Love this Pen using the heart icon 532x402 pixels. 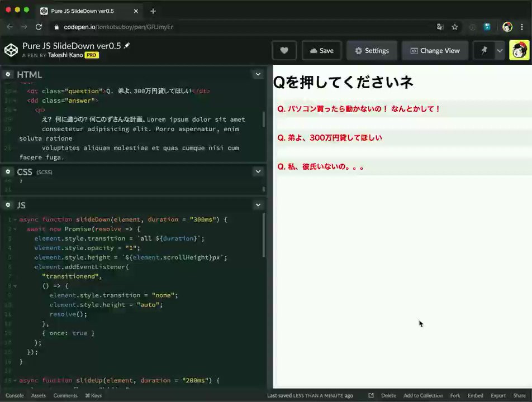click(x=284, y=50)
